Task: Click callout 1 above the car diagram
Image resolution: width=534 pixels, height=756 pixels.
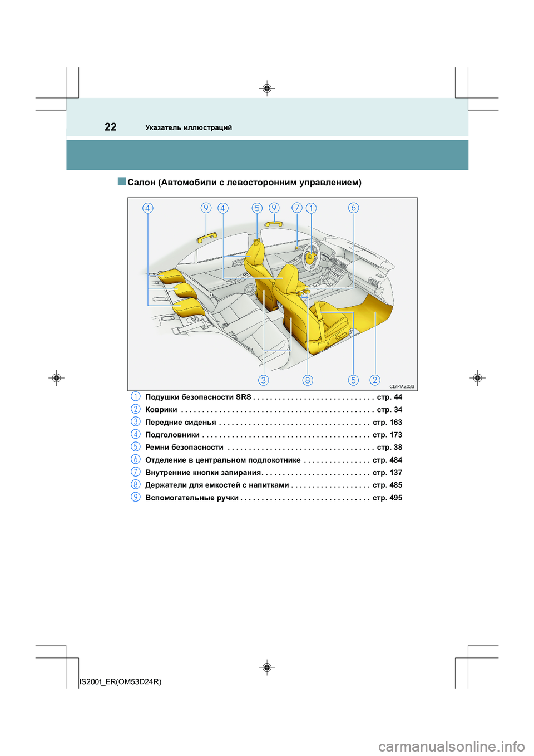Action: click(x=311, y=208)
